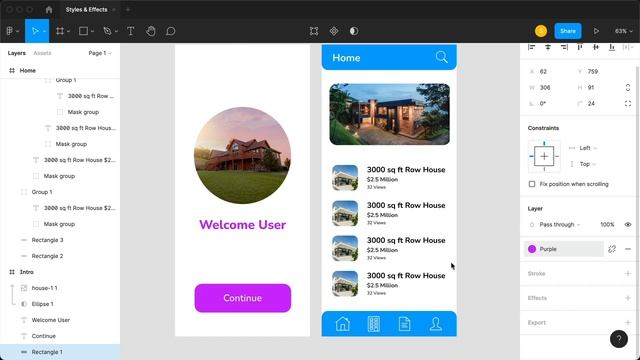Click the search icon in Home design
The width and height of the screenshot is (640, 360).
[x=441, y=57]
